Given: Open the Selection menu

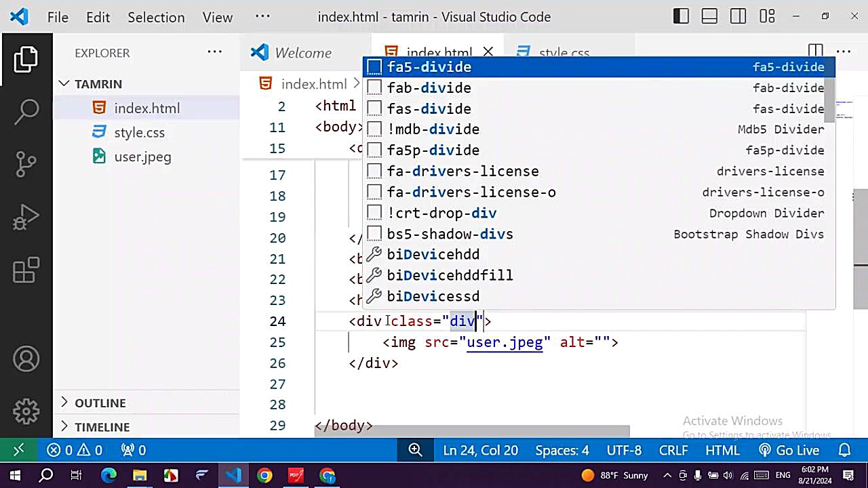Looking at the screenshot, I should pyautogui.click(x=156, y=17).
